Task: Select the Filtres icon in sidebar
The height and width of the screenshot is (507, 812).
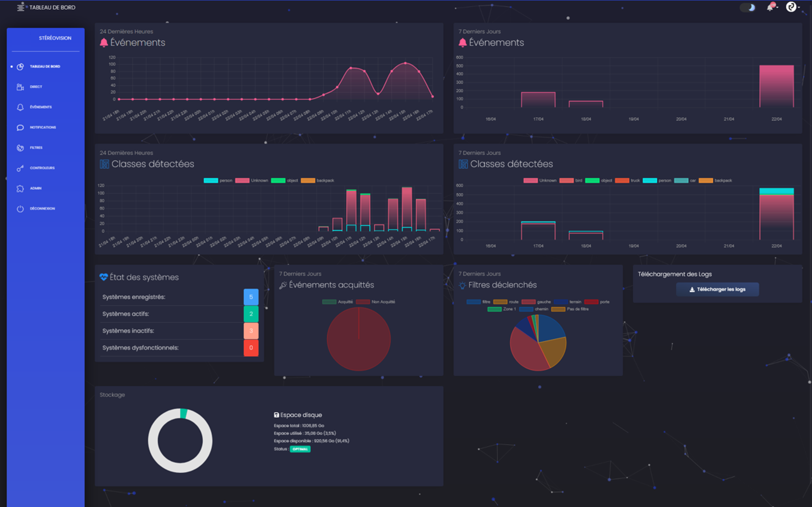Action: point(20,147)
